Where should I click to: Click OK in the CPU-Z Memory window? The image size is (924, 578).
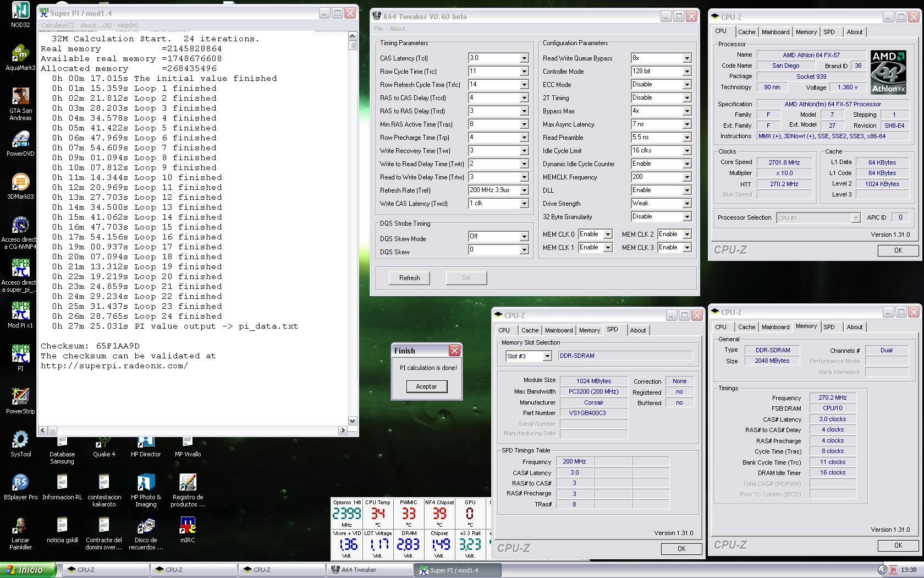click(898, 546)
